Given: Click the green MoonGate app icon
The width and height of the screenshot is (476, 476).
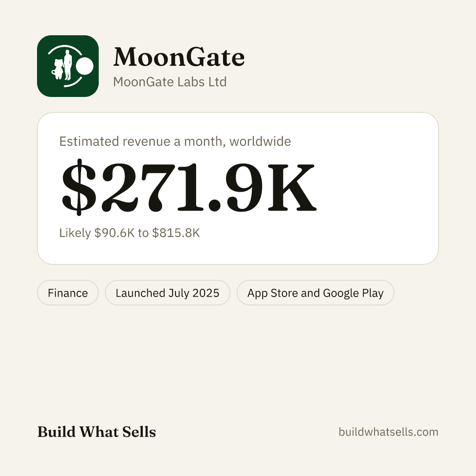Looking at the screenshot, I should pyautogui.click(x=68, y=66).
